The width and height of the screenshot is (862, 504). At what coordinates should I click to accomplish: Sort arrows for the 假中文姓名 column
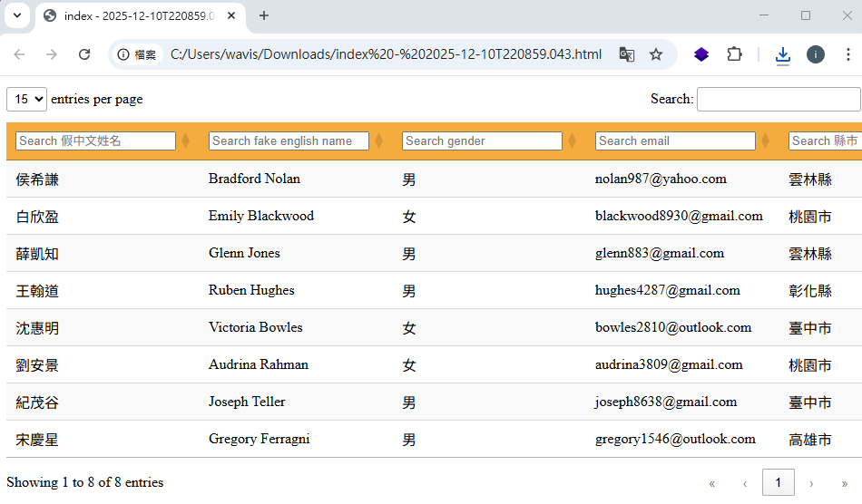tap(186, 141)
